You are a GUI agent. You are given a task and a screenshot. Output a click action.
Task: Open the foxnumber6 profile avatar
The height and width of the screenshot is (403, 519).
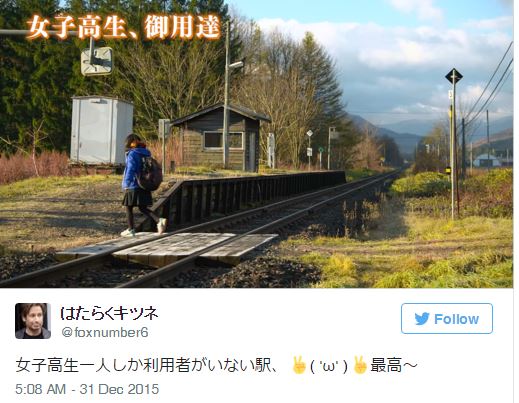[33, 321]
